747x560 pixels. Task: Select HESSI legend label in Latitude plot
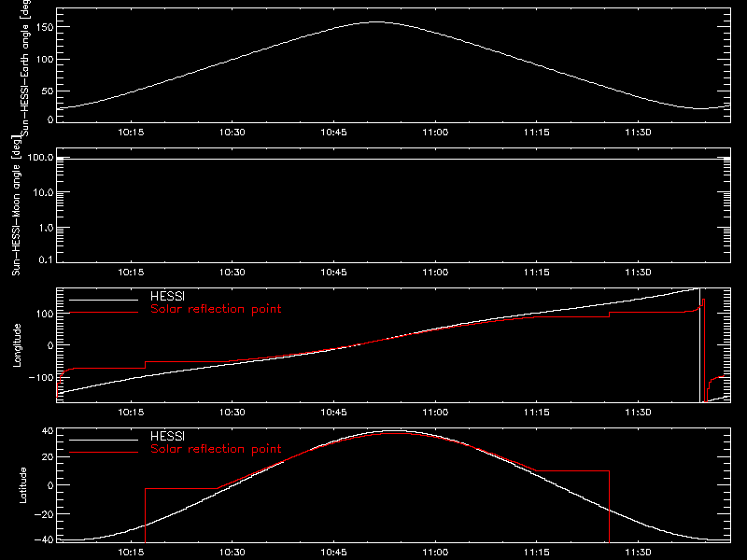[167, 436]
